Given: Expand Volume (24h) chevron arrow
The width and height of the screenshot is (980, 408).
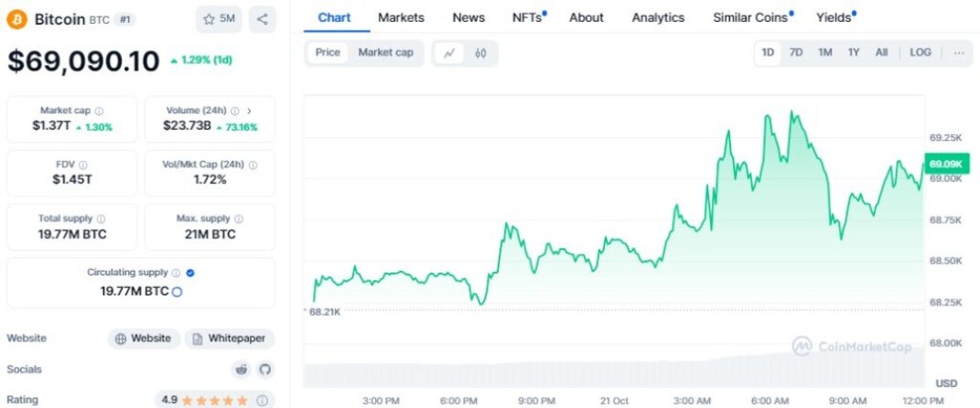Looking at the screenshot, I should coord(249,111).
